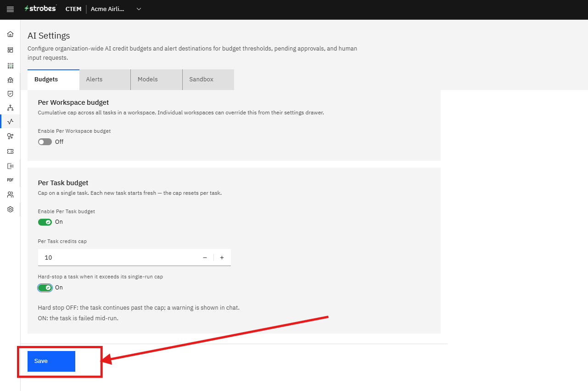Screen dimensions: 588x391
Task: Click the Strobes logo
Action: [x=40, y=9]
